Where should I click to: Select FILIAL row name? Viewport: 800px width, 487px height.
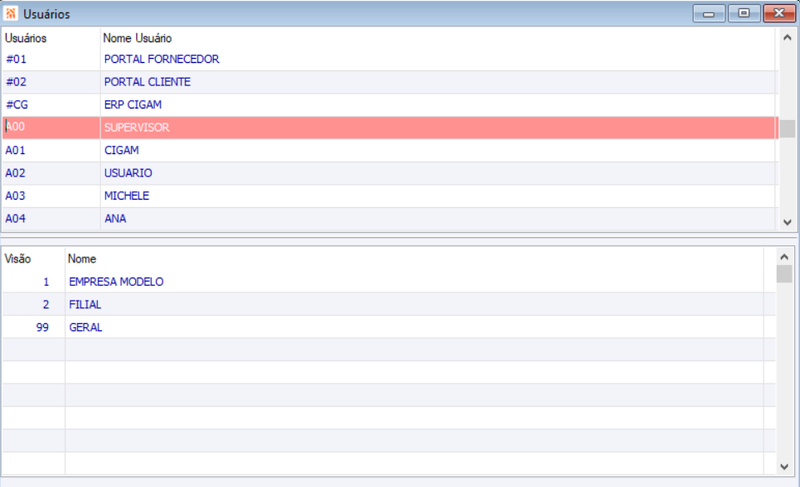85,305
